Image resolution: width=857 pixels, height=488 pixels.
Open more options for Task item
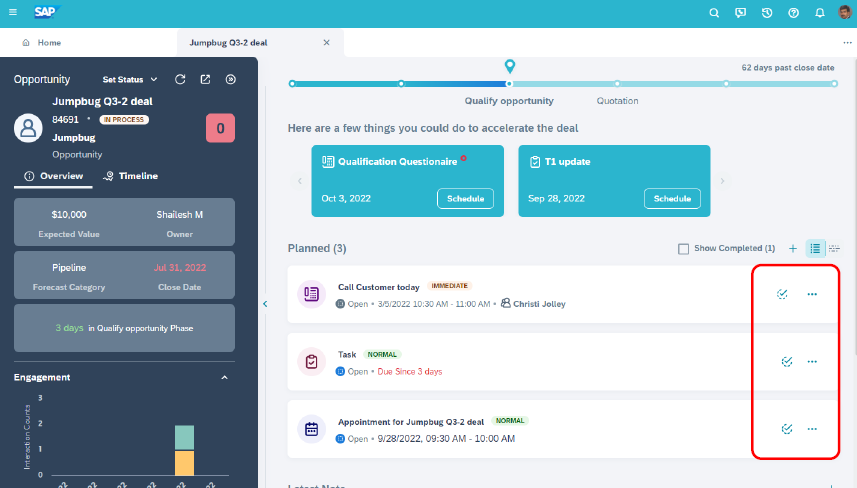click(x=812, y=362)
